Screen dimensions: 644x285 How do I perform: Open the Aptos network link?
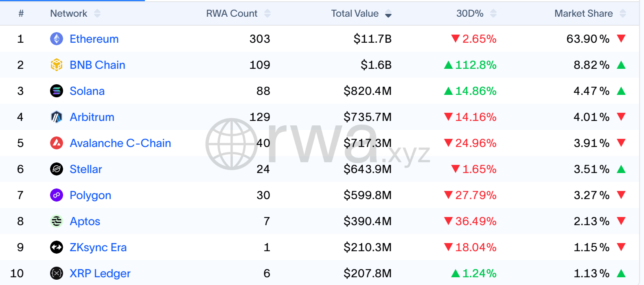[85, 221]
